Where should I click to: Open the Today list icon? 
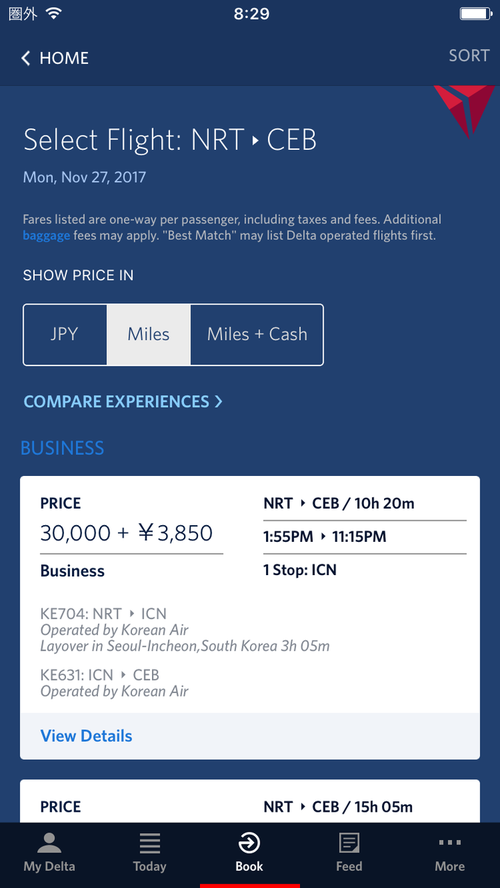coord(149,843)
